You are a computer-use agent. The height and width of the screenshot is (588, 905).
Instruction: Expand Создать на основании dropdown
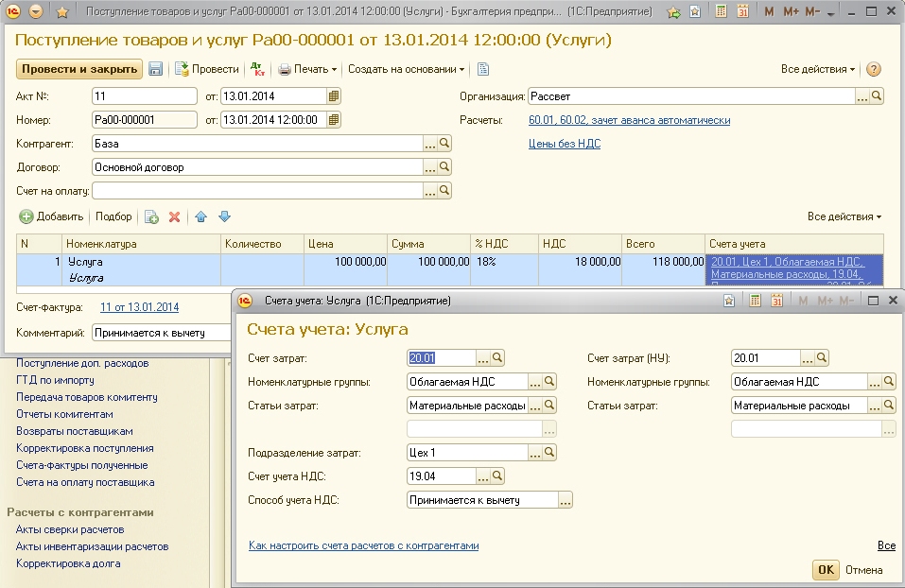coord(406,69)
